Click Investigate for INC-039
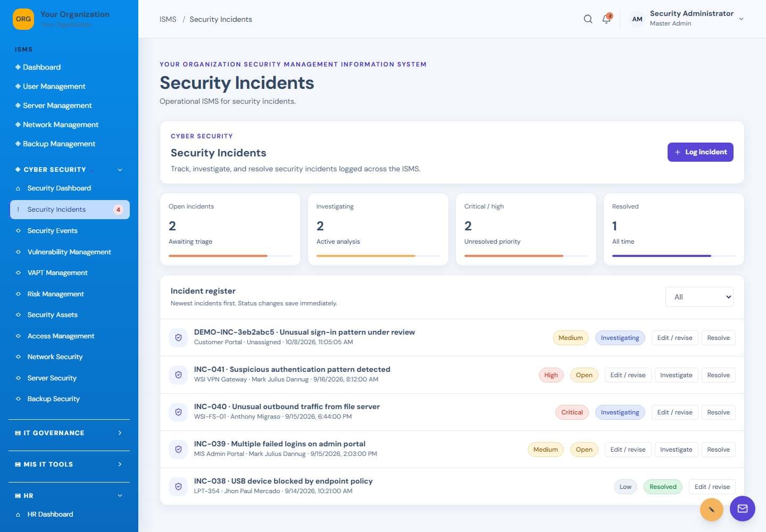This screenshot has height=532, width=766. 676,450
